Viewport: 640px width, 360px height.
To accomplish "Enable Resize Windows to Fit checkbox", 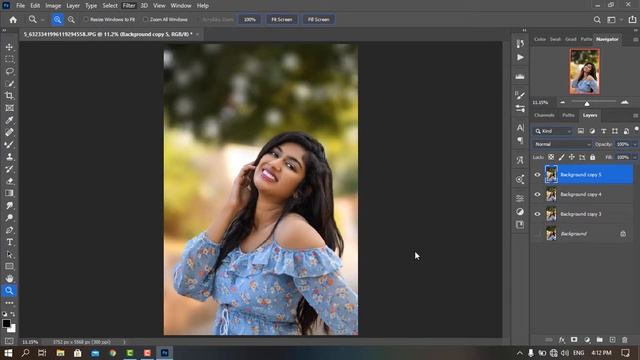I will (86, 20).
